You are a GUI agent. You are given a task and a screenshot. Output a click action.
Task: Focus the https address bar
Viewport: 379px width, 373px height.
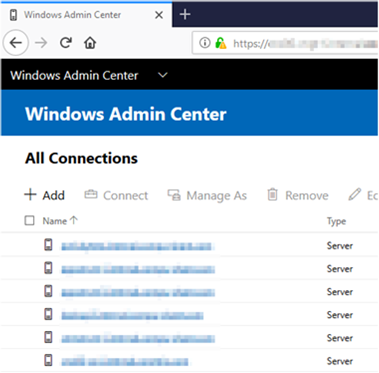[x=285, y=43]
